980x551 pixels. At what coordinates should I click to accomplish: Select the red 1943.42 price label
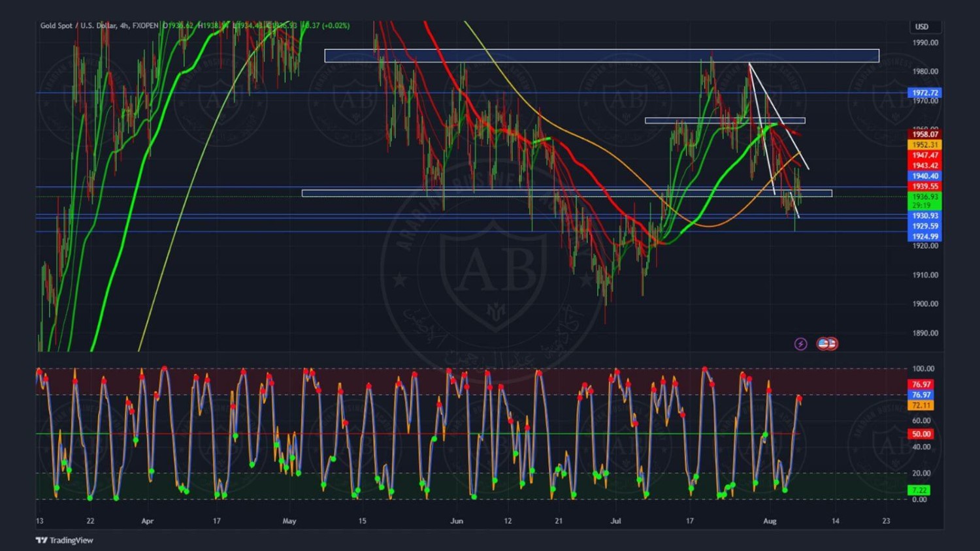point(924,166)
